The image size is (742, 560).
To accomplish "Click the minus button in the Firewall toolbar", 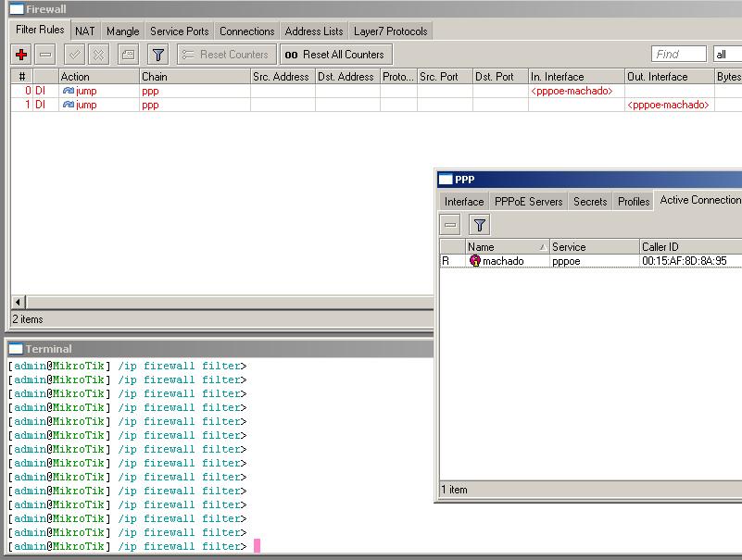I will tap(45, 55).
